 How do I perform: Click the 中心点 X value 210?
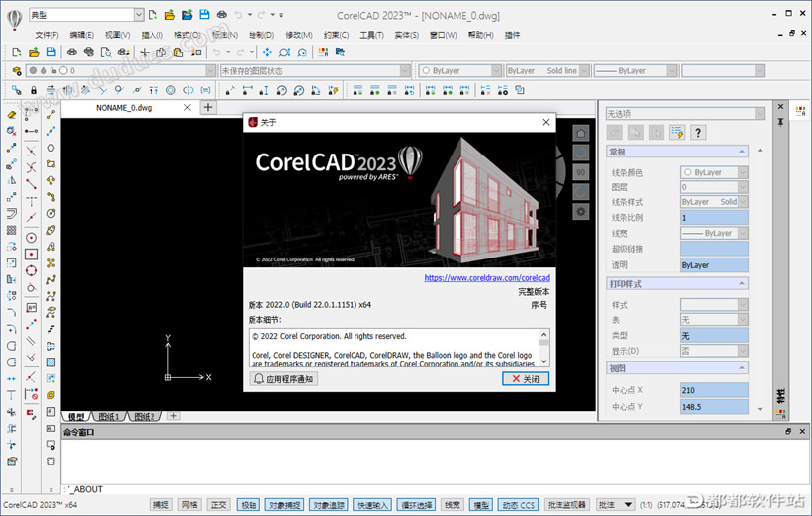tap(714, 390)
